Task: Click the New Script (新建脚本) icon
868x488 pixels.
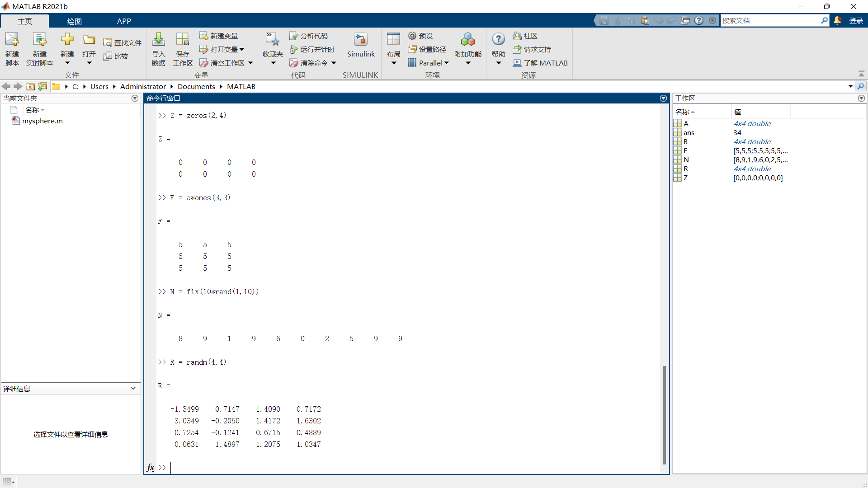Action: click(x=12, y=40)
